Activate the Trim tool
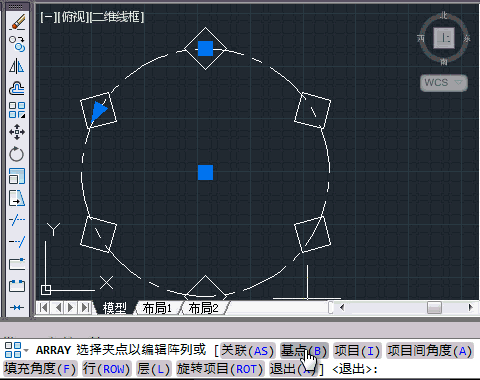 point(17,220)
